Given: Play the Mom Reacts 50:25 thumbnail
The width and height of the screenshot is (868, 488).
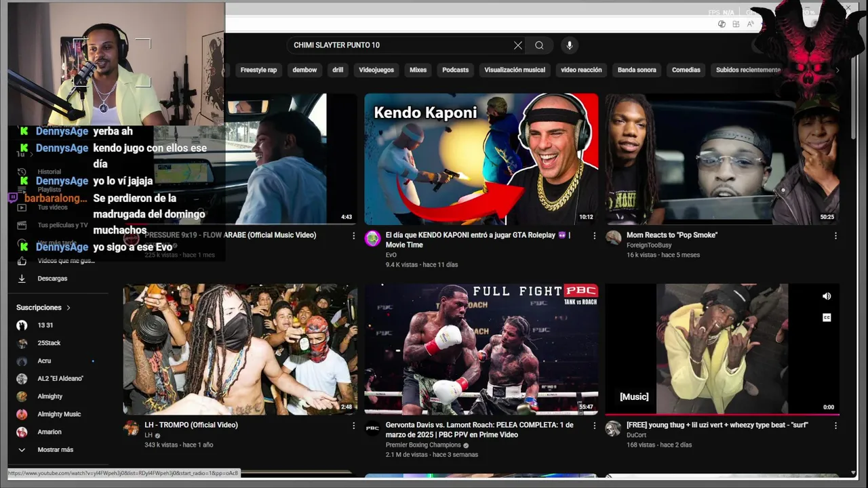Looking at the screenshot, I should click(x=722, y=159).
